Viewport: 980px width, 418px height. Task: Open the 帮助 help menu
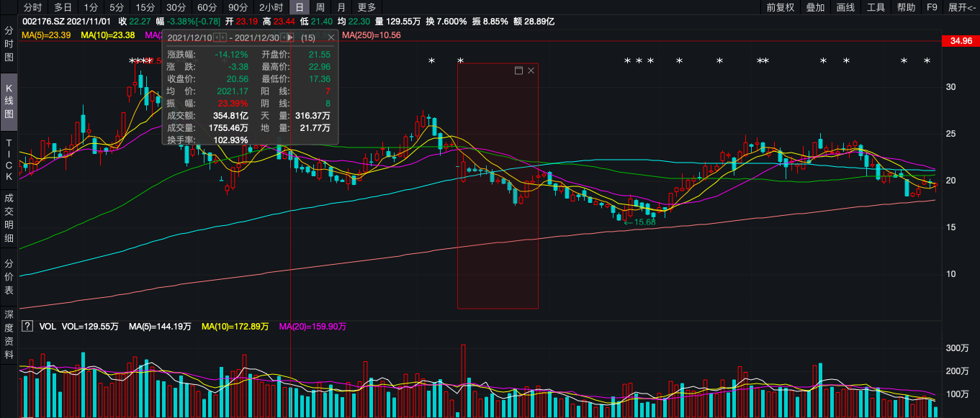tap(906, 7)
